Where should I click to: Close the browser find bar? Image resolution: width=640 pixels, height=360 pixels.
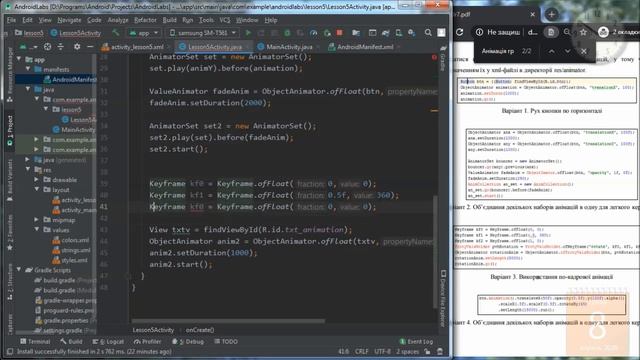[x=584, y=51]
